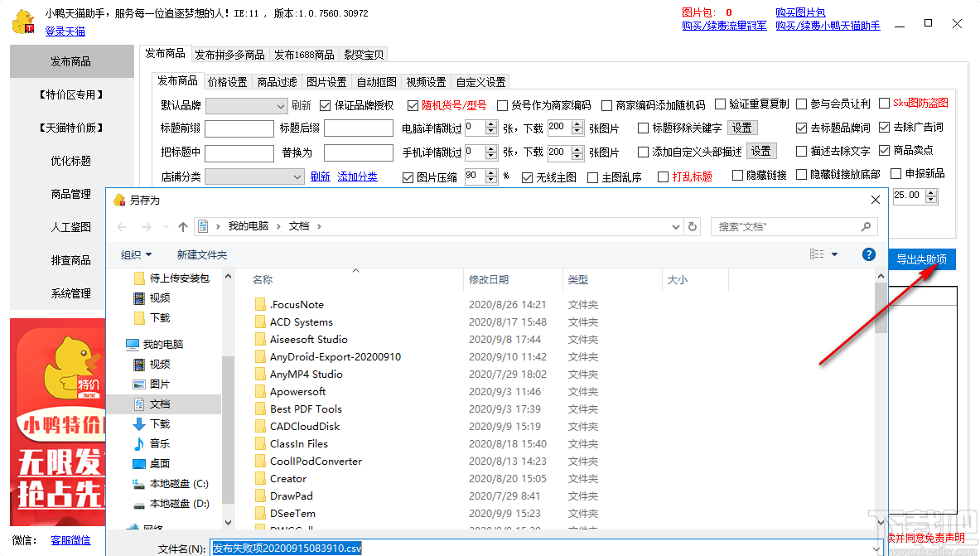Click 新建文件夹 button
Screen dimensions: 980x556
click(202, 254)
